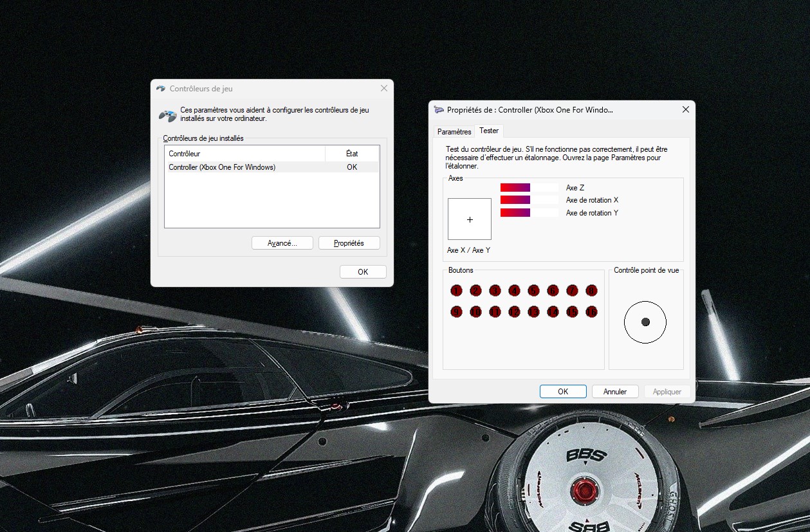
Task: Click button indicator 16 in Boutons
Action: click(x=591, y=312)
